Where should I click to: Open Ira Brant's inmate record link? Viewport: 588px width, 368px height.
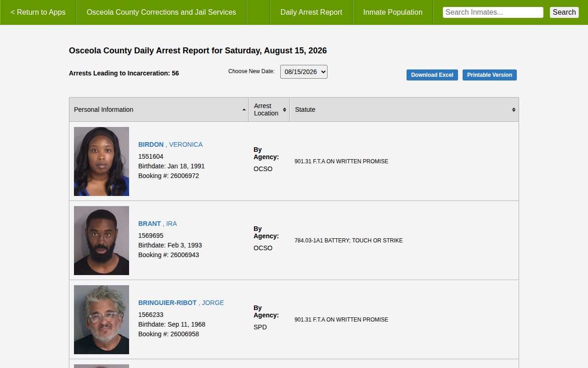click(158, 224)
